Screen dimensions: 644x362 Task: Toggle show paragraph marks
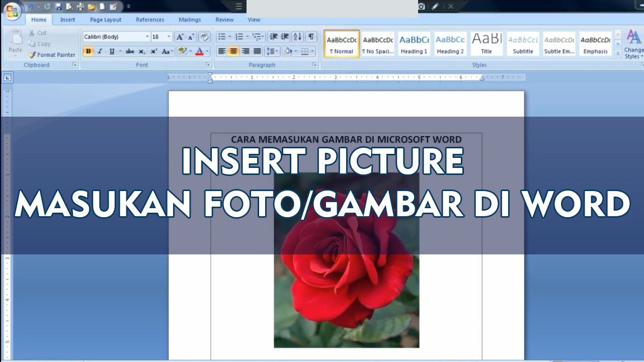[311, 37]
